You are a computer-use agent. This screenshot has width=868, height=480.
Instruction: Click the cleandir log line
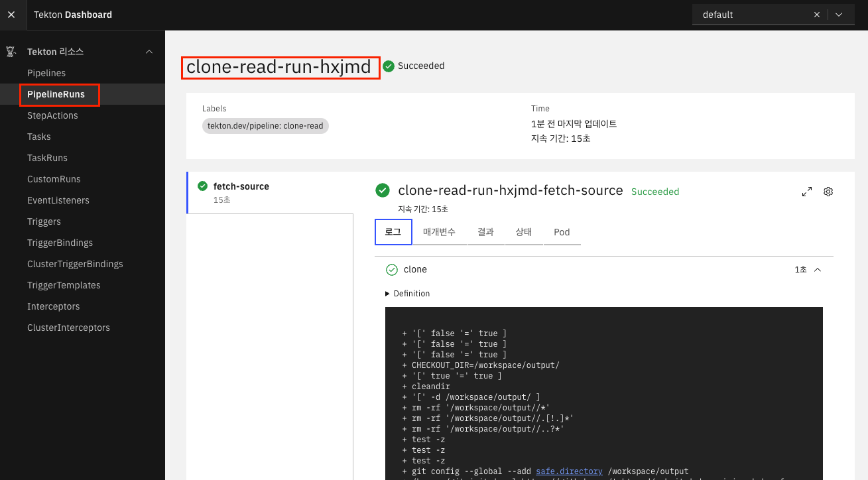pos(426,387)
